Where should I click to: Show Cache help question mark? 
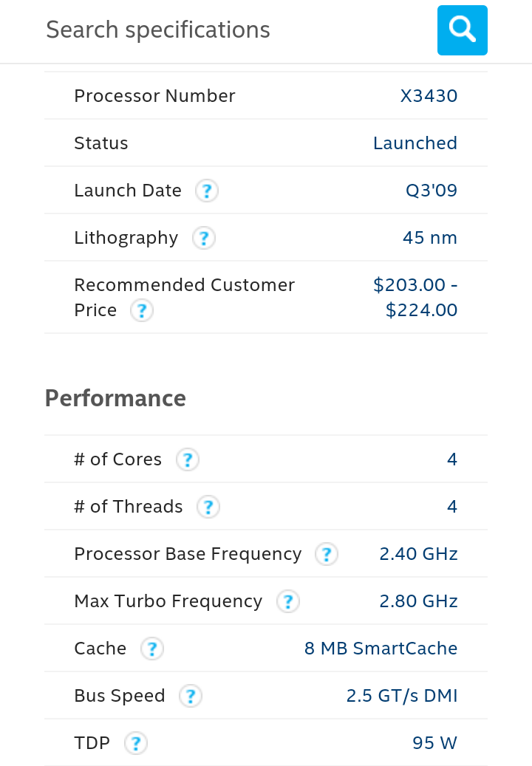click(151, 649)
